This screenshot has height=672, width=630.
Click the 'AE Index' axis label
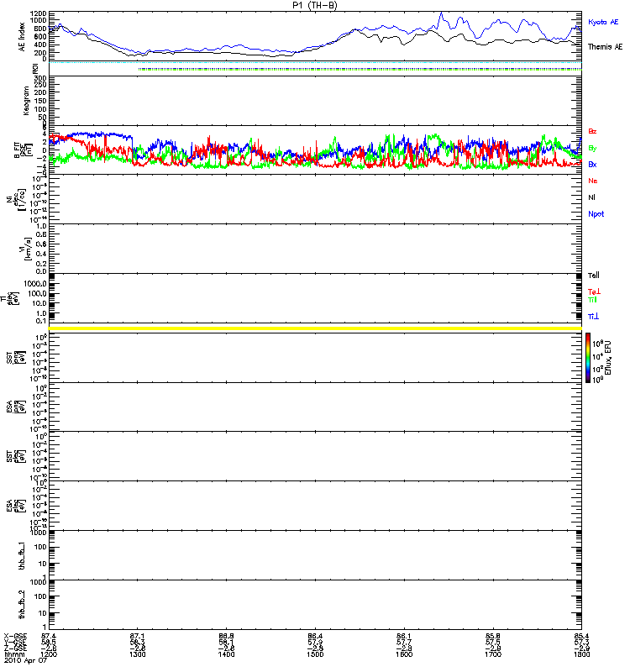pyautogui.click(x=22, y=37)
